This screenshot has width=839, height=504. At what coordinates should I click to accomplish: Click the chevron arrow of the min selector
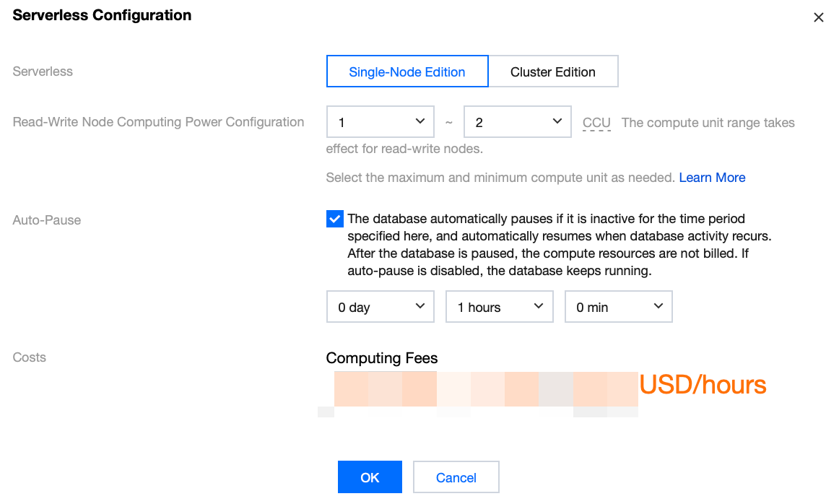coord(658,306)
